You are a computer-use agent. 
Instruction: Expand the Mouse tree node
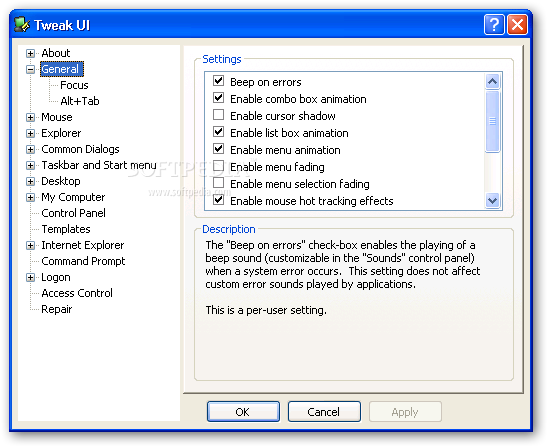click(30, 117)
